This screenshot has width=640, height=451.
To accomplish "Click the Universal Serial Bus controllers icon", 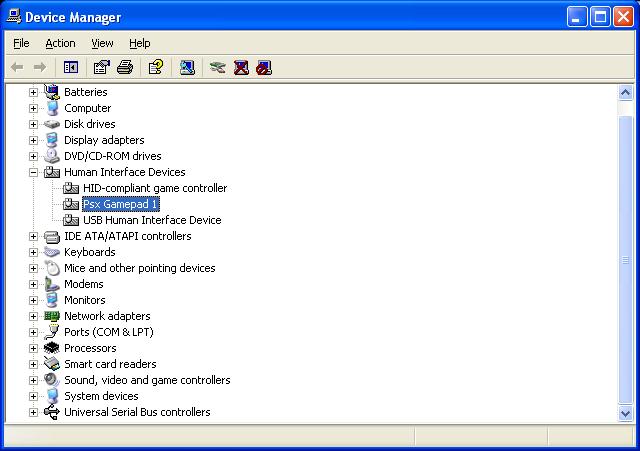I will (x=52, y=412).
